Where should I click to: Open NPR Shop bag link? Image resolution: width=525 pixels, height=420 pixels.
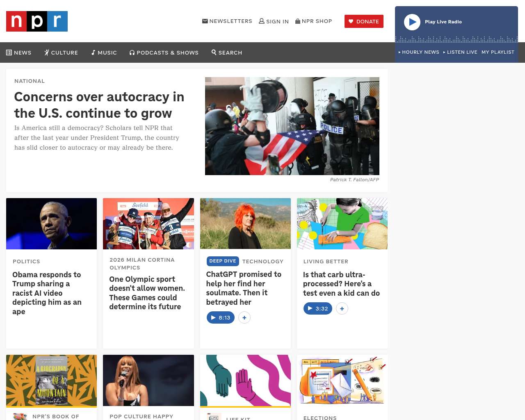click(314, 21)
